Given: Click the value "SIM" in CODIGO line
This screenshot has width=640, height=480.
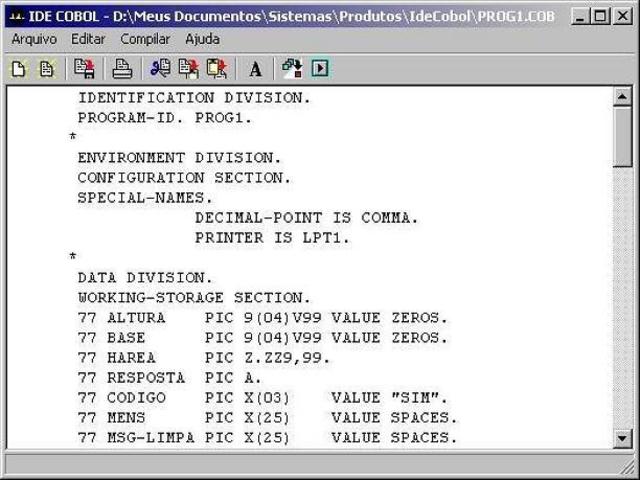Looking at the screenshot, I should [415, 397].
